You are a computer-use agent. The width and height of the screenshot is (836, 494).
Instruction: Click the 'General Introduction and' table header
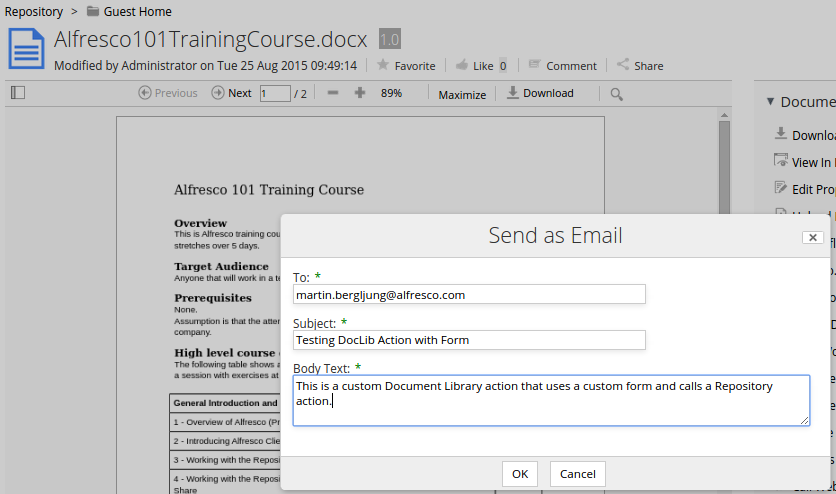[x=226, y=403]
